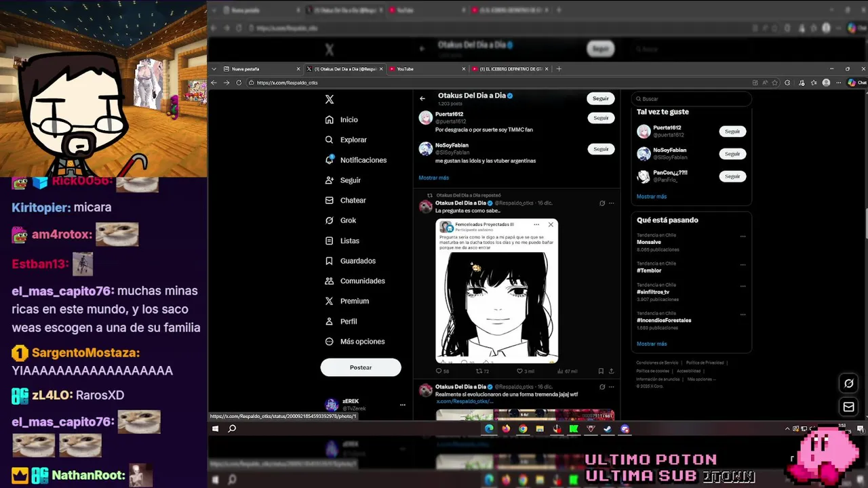The height and width of the screenshot is (488, 868).
Task: Click the floating Grok button
Action: click(x=848, y=384)
